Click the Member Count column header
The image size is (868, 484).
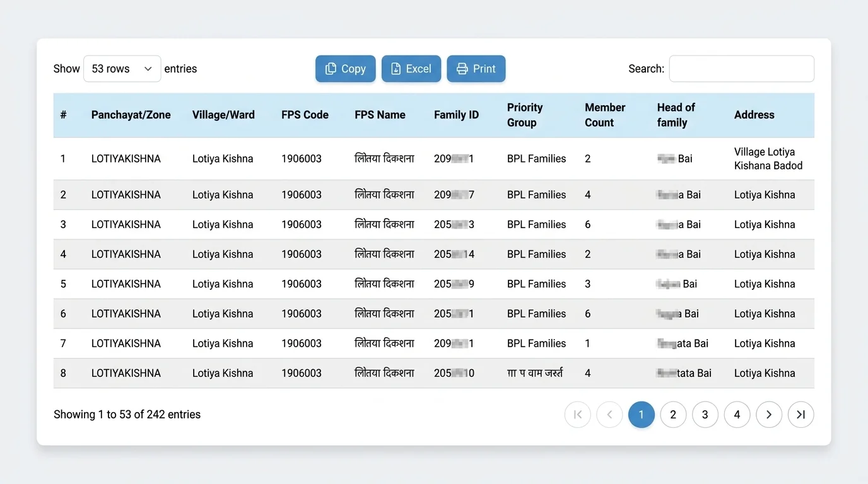pyautogui.click(x=605, y=115)
